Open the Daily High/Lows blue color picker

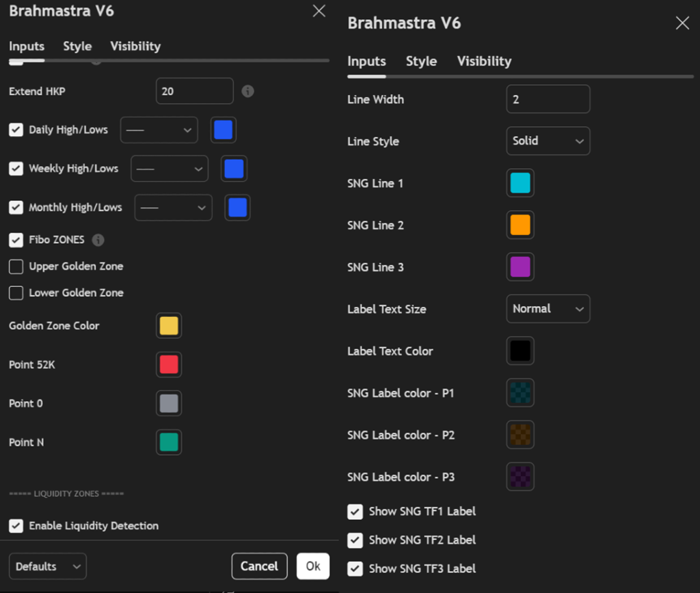[x=224, y=130]
